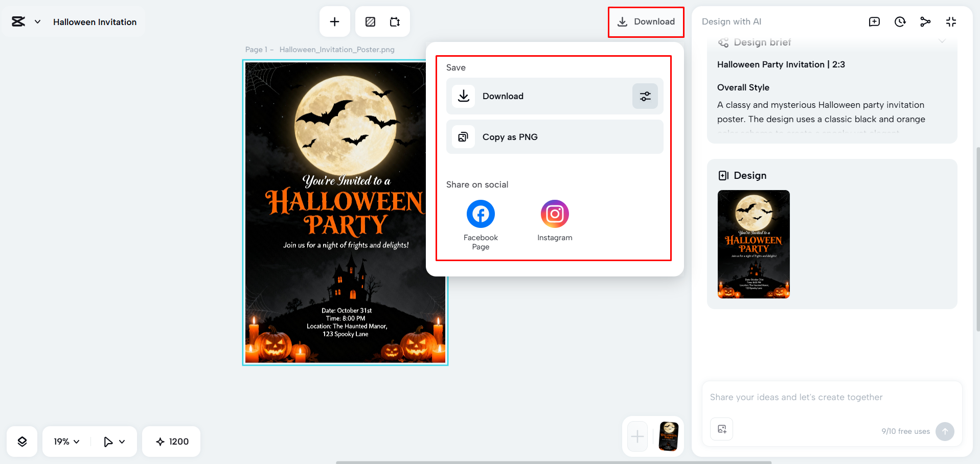
Task: Open the share options icon
Action: 925,21
